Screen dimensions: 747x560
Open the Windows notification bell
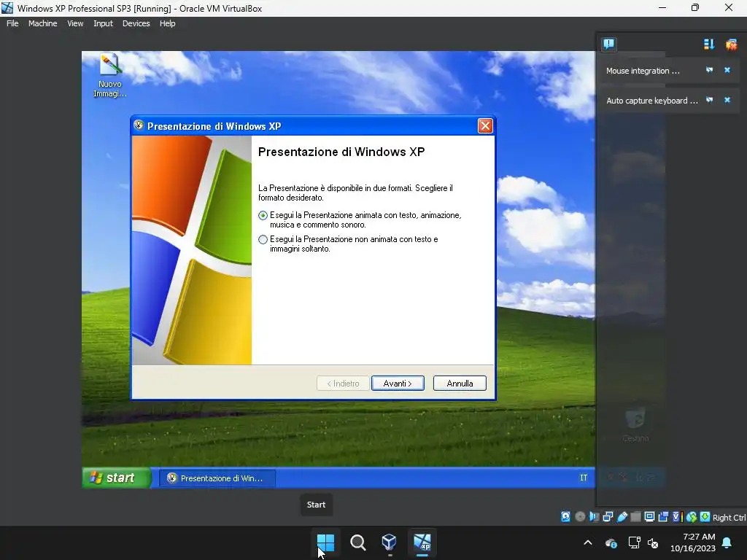(727, 542)
